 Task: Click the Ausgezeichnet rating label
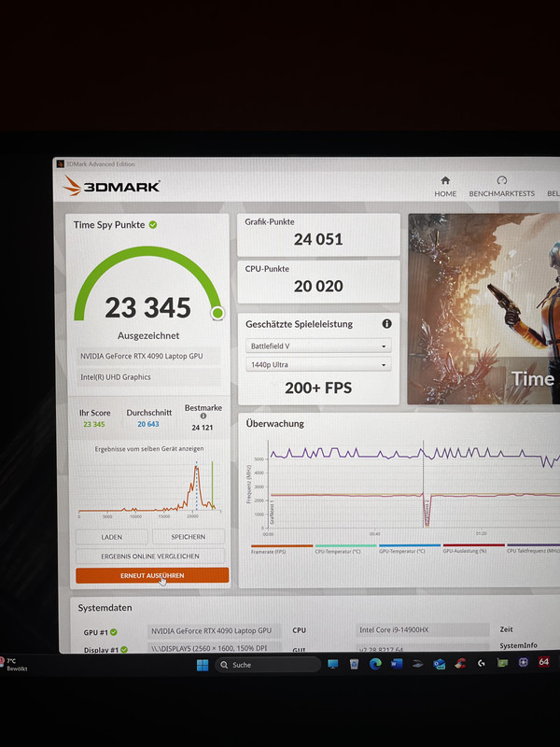[148, 335]
